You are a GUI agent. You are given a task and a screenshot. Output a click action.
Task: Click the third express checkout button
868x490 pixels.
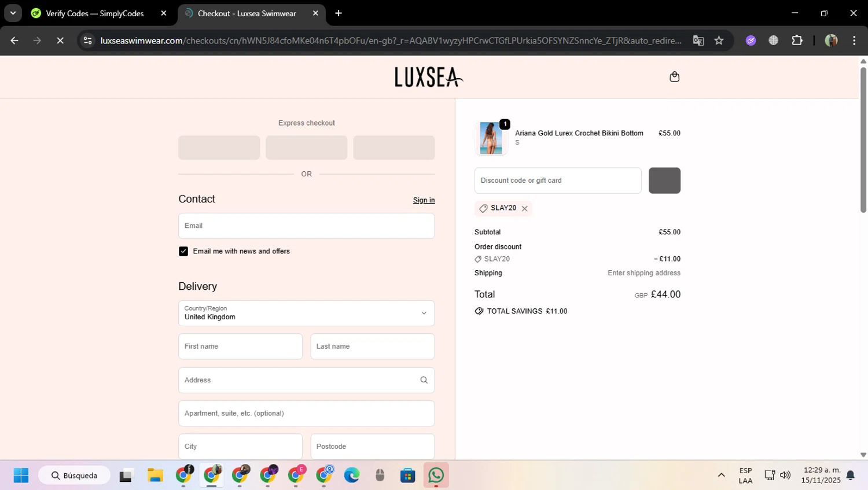point(394,148)
